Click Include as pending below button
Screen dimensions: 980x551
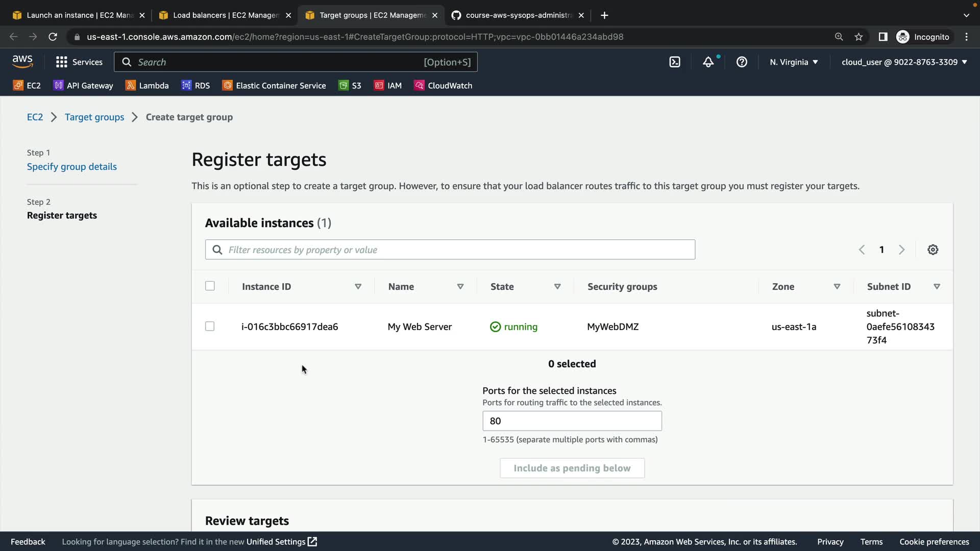click(x=572, y=468)
